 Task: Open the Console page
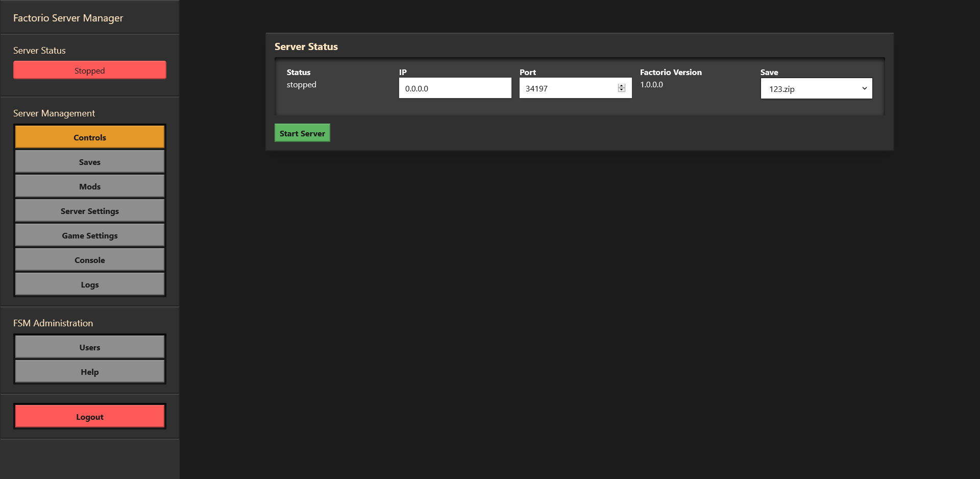(90, 259)
